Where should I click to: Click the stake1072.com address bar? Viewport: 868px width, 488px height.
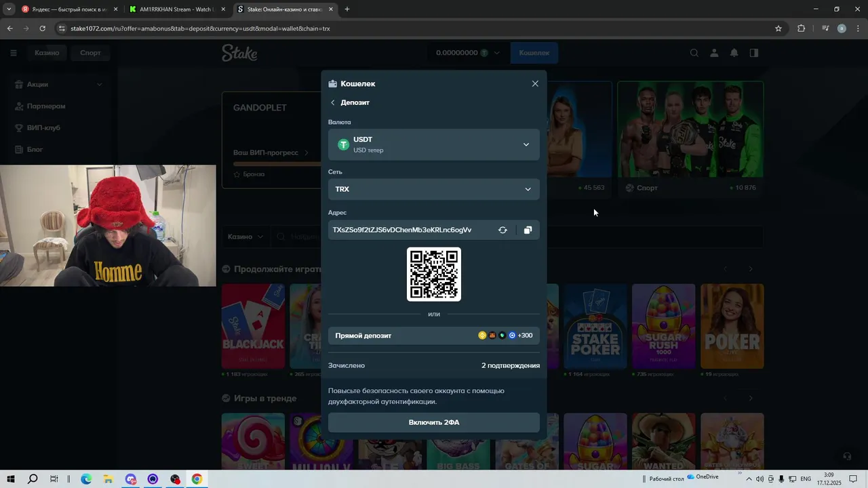(x=420, y=28)
